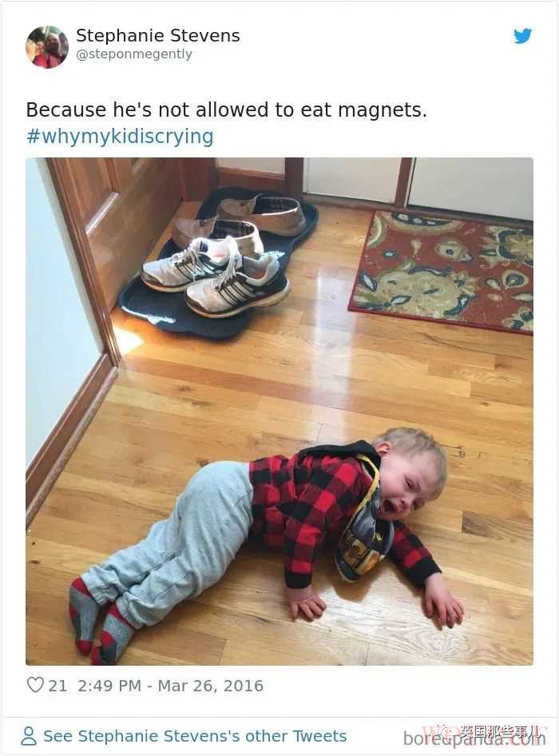Click the boredpanda.com watermark

coord(474,738)
